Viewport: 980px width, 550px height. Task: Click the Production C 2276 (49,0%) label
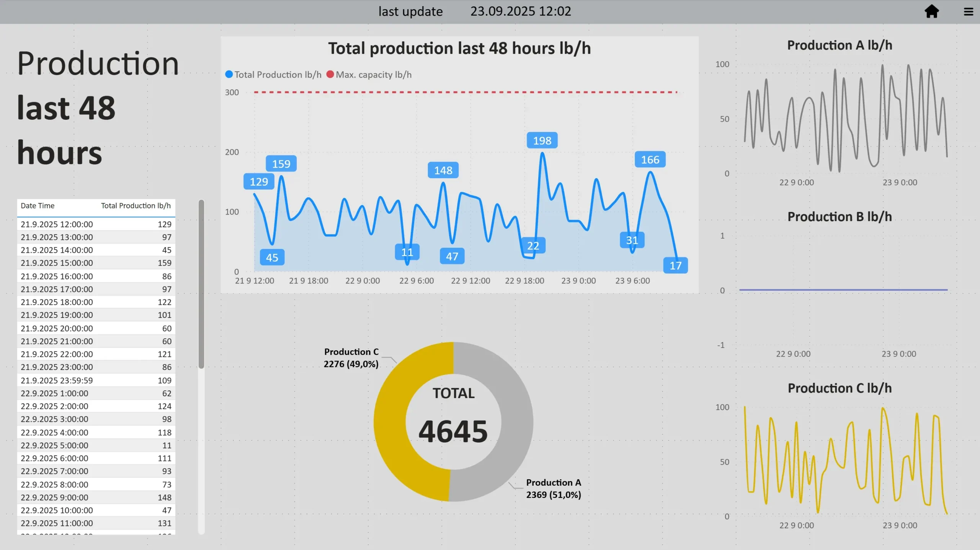[x=351, y=358]
